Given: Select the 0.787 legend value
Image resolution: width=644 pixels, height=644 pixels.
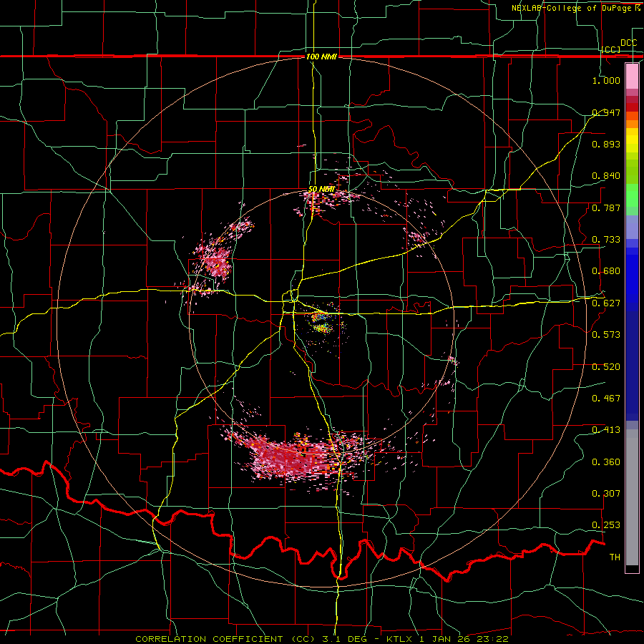Looking at the screenshot, I should click(x=606, y=208).
